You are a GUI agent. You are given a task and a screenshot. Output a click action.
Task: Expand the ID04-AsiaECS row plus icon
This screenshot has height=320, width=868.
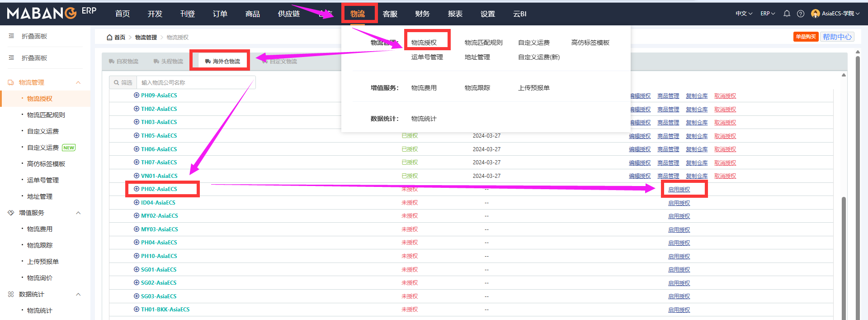click(137, 202)
